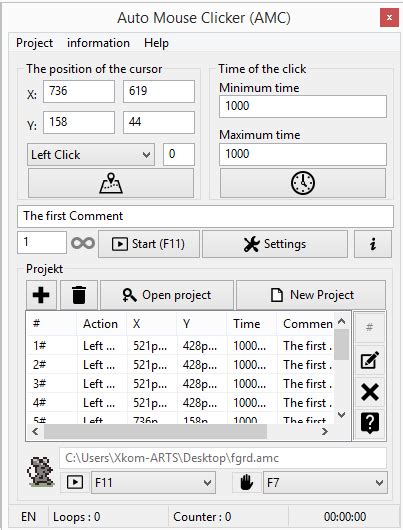Image resolution: width=403 pixels, height=530 pixels.
Task: Click the clock time button
Action: pos(303,183)
